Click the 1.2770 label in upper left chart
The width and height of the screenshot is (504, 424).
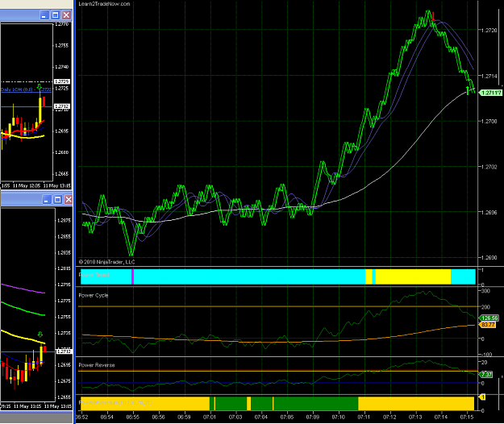[62, 24]
